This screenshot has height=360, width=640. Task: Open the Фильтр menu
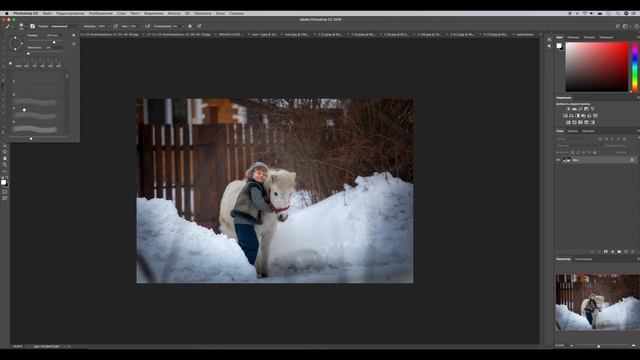tap(174, 13)
